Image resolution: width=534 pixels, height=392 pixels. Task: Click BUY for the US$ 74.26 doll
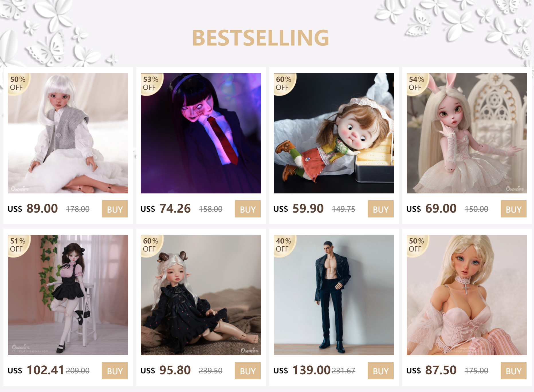pyautogui.click(x=248, y=209)
